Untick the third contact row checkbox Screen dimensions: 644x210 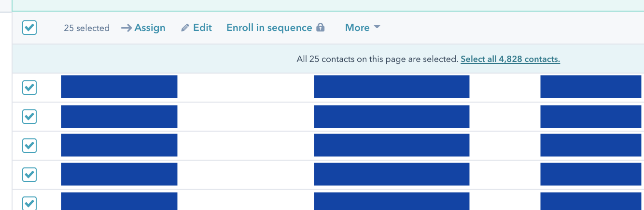tap(29, 145)
